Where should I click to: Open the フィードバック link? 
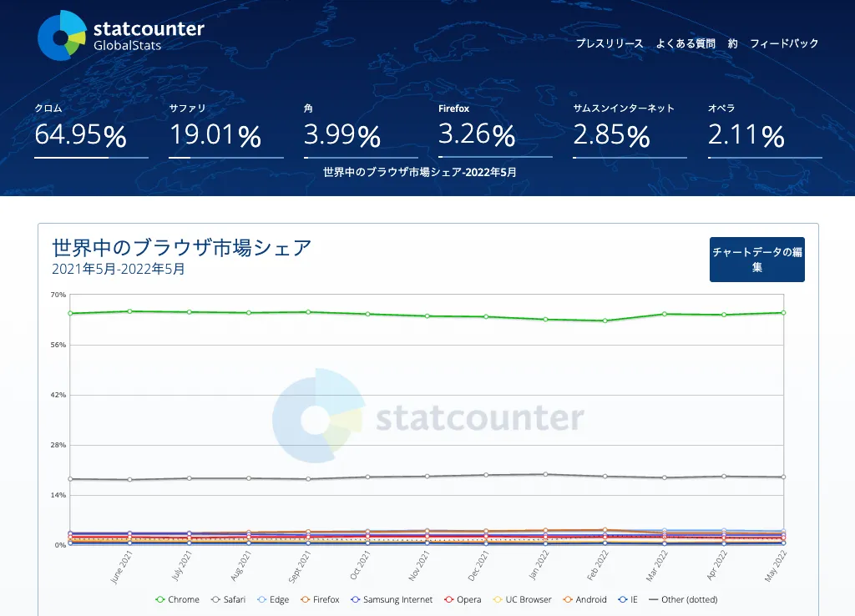point(784,43)
